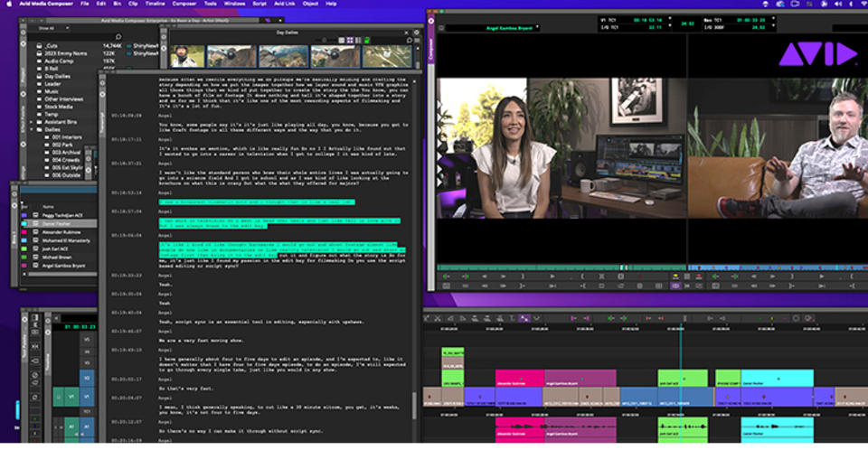Click the timeline timecode display 01:00:33:23

pos(80,327)
